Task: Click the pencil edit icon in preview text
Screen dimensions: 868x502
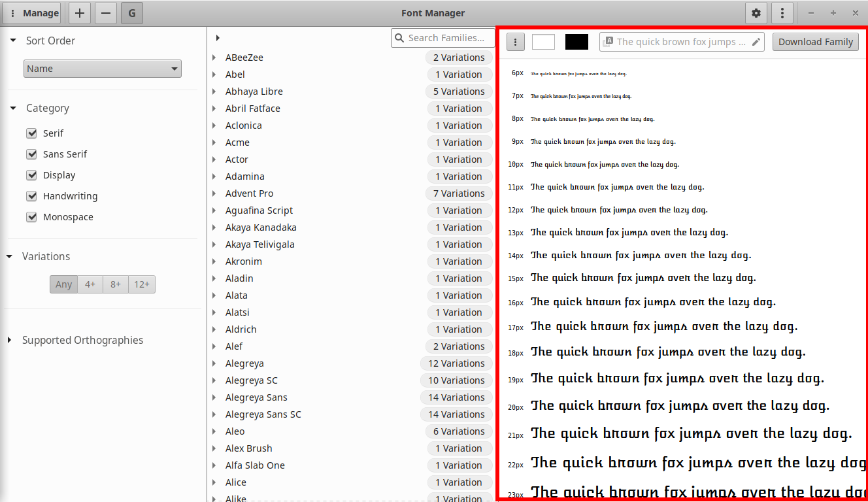Action: coord(756,42)
